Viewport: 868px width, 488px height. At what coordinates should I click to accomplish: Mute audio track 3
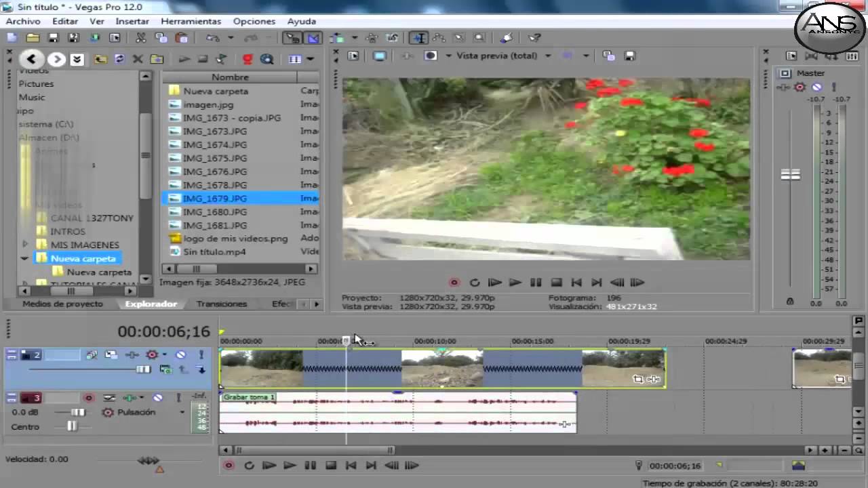[157, 398]
